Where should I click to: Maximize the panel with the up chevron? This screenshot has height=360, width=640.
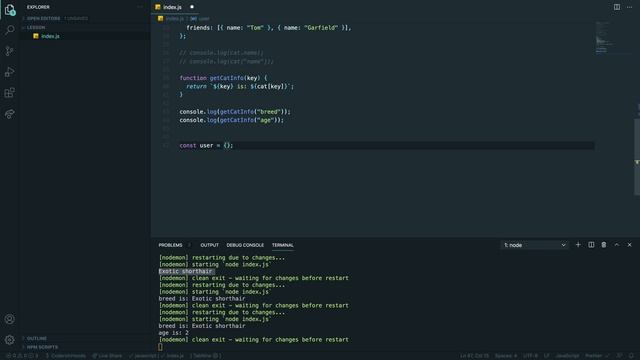click(617, 245)
